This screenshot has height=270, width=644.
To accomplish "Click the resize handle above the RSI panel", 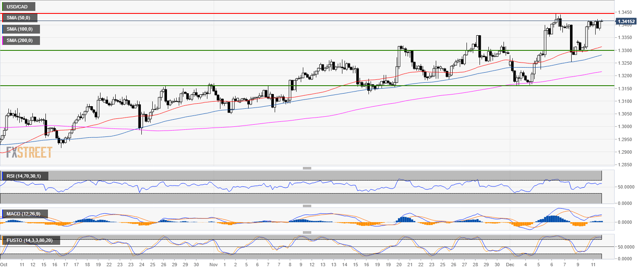I will click(307, 168).
